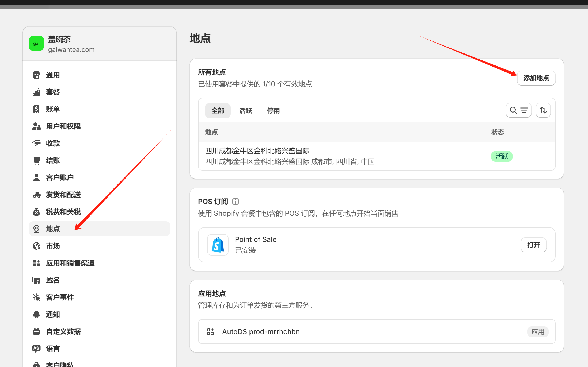The height and width of the screenshot is (367, 588).
Task: Select the 全部 tab
Action: point(218,111)
